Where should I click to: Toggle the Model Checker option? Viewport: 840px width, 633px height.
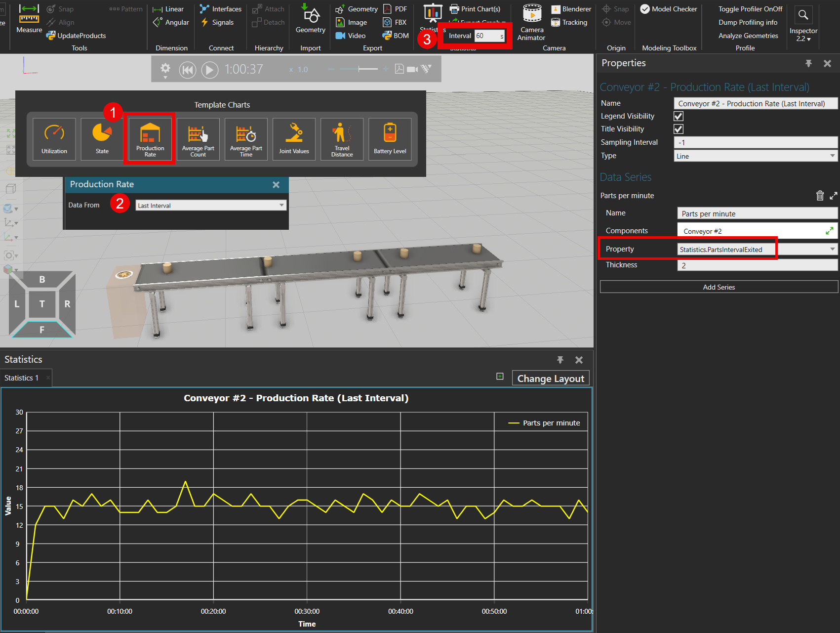click(669, 9)
